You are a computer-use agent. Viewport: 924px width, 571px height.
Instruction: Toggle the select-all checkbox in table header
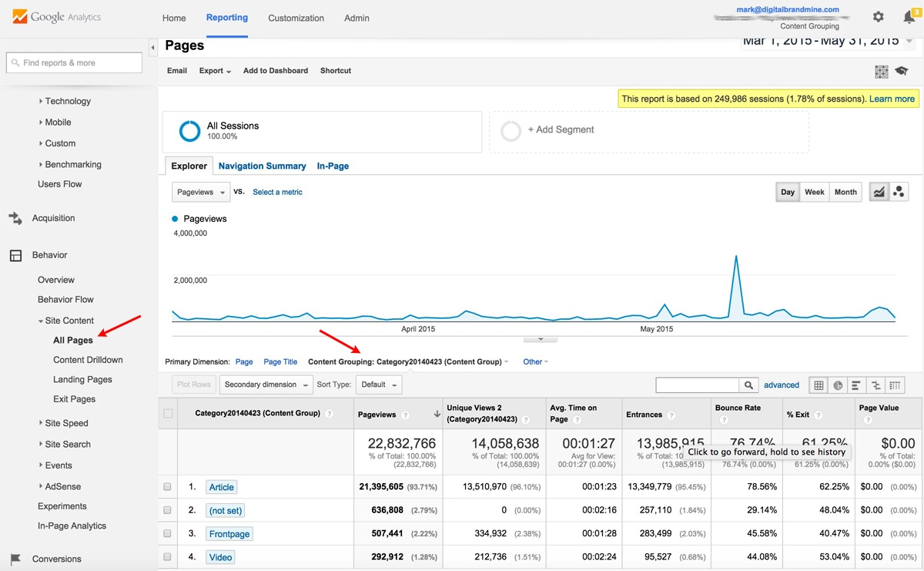168,414
